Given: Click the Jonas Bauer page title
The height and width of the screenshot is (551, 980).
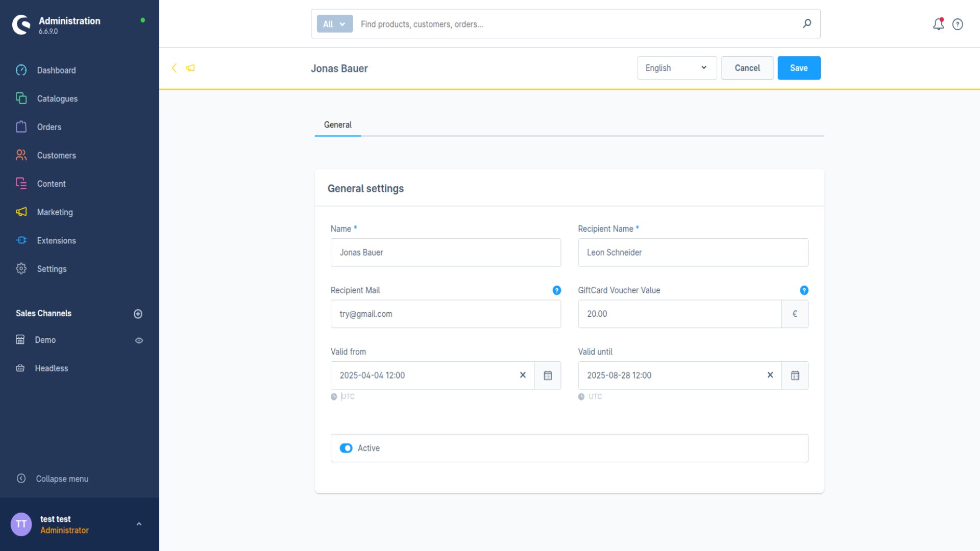Looking at the screenshot, I should (x=339, y=68).
